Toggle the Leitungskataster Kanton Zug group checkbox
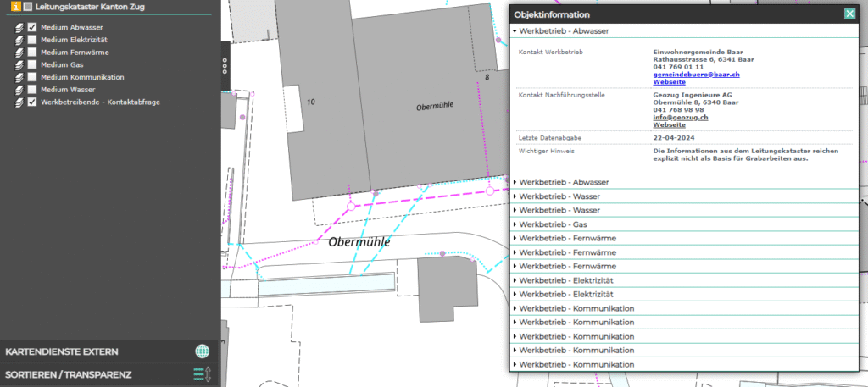868x387 pixels. pos(28,7)
